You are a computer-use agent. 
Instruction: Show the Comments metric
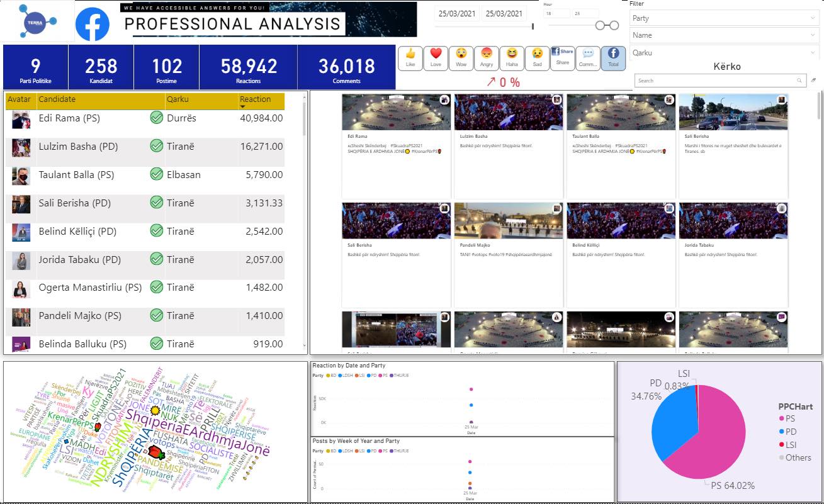click(x=588, y=58)
